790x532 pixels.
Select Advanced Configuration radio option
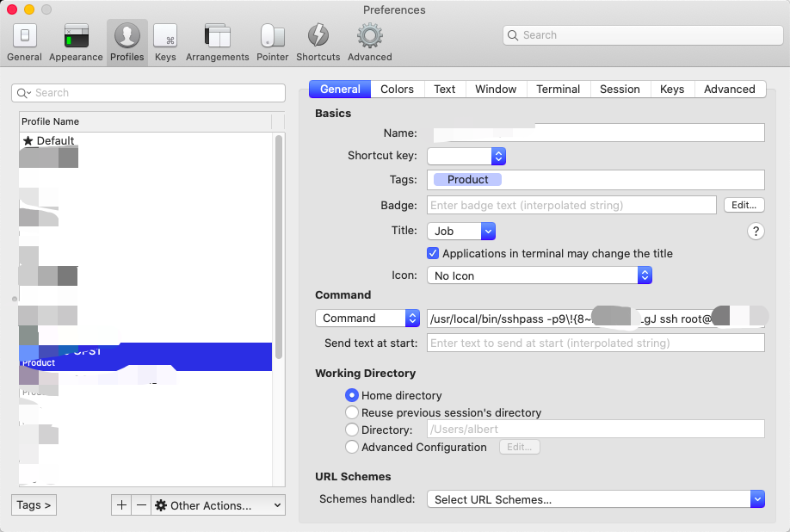click(x=352, y=447)
